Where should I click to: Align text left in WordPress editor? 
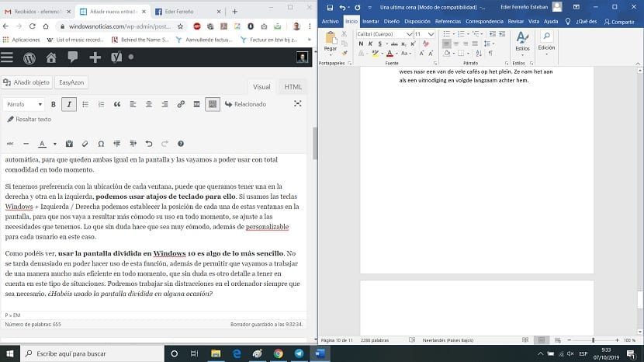coord(133,105)
